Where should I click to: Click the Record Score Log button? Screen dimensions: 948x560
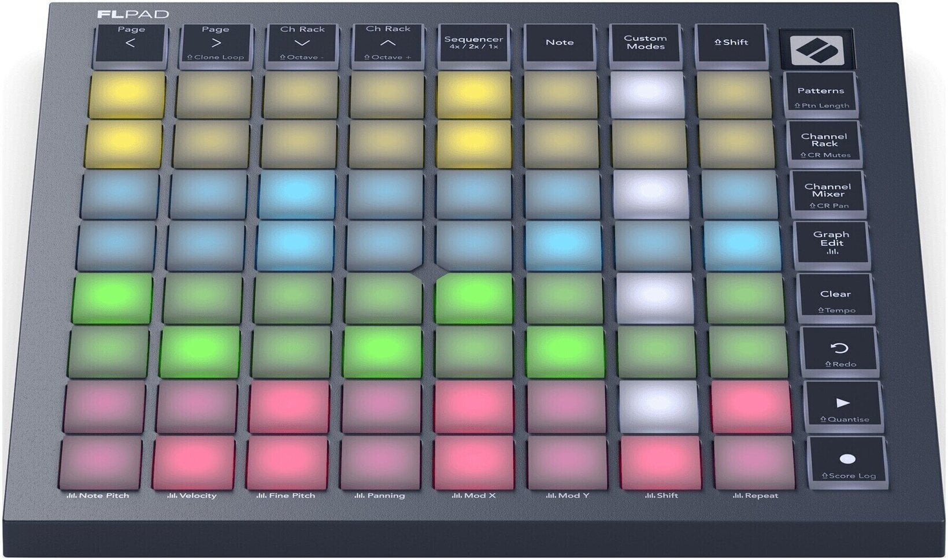pyautogui.click(x=847, y=464)
